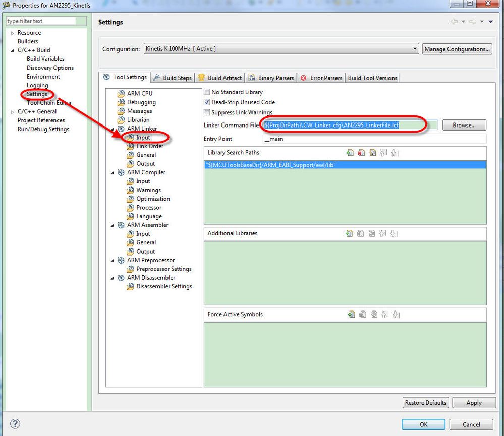Open the Build Artifact tab

[220, 78]
